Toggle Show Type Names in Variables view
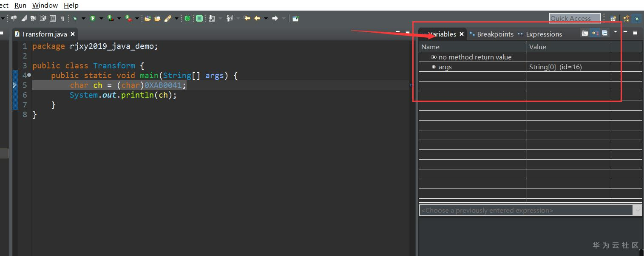The height and width of the screenshot is (256, 644). coord(585,33)
